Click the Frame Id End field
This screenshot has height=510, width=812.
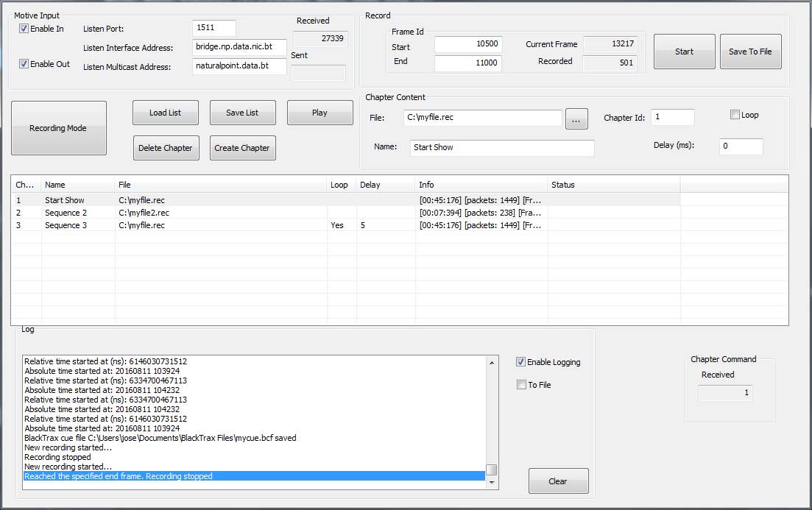click(x=467, y=64)
